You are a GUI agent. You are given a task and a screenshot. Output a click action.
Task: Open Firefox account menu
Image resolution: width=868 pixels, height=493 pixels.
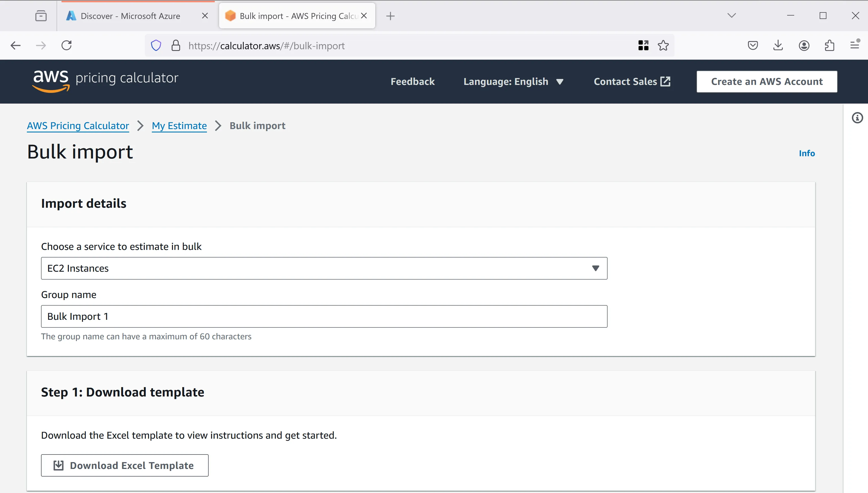(804, 45)
